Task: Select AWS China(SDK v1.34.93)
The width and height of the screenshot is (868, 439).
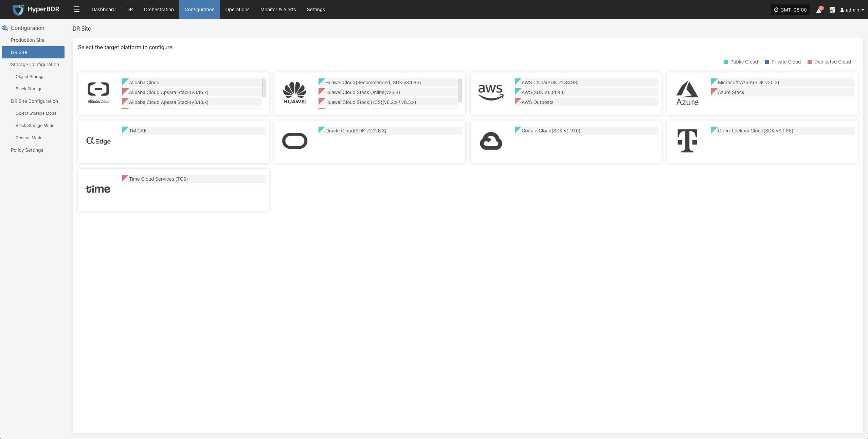Action: (586, 83)
